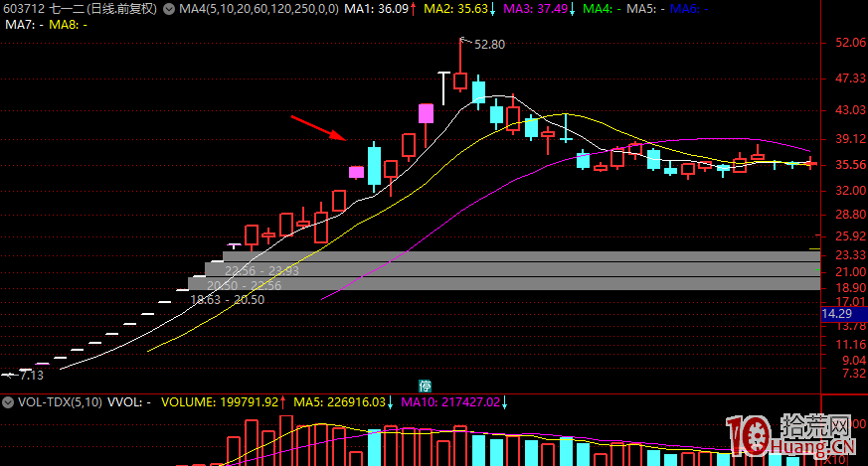The image size is (868, 466).
Task: Click the gap label 20.50 - 22.56
Action: pos(245,285)
